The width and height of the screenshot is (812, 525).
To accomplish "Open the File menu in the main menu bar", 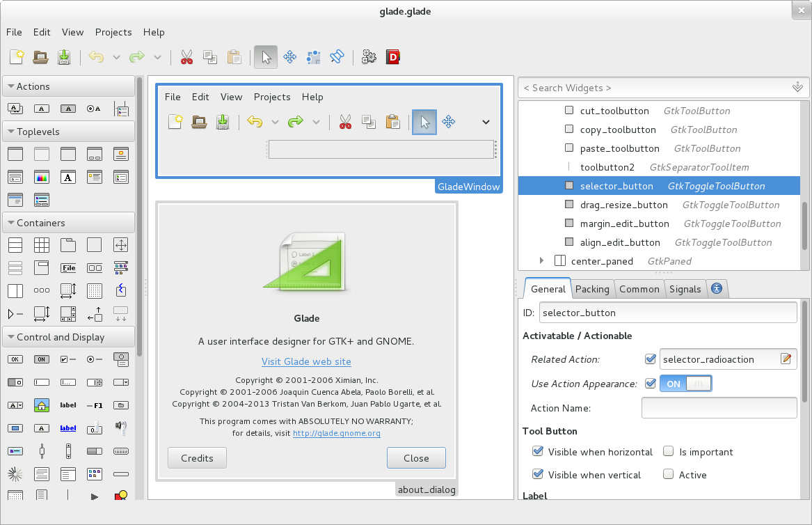I will 14,32.
